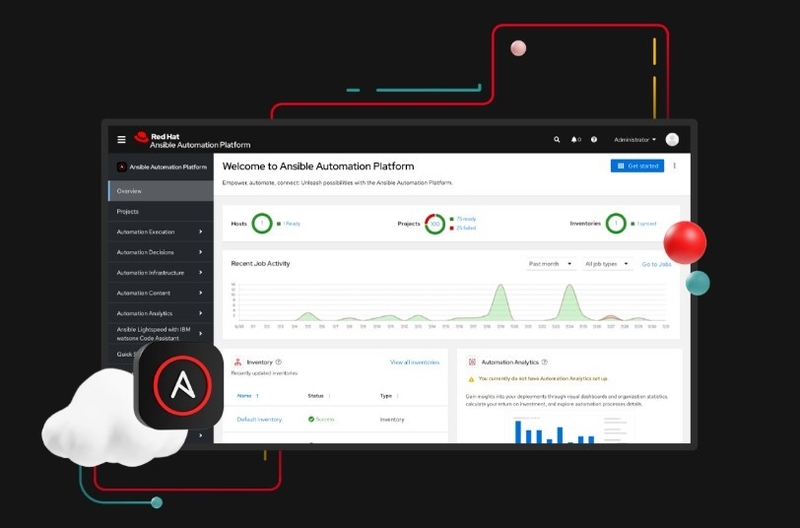This screenshot has width=800, height=528.
Task: Sort by the Type column
Action: (x=389, y=396)
